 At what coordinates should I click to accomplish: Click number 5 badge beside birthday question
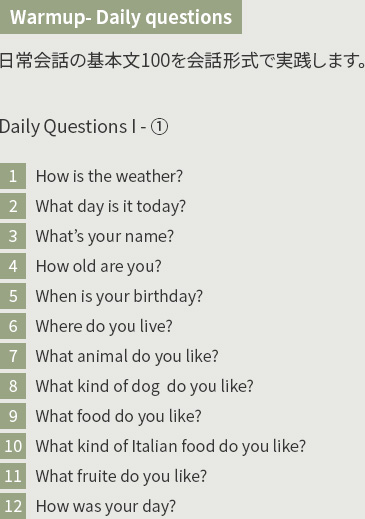coord(13,296)
